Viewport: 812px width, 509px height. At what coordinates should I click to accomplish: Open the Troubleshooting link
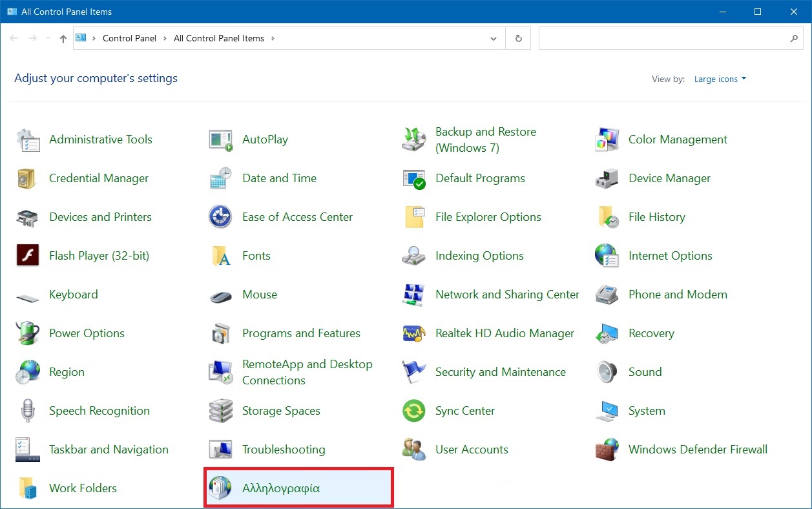pos(284,450)
